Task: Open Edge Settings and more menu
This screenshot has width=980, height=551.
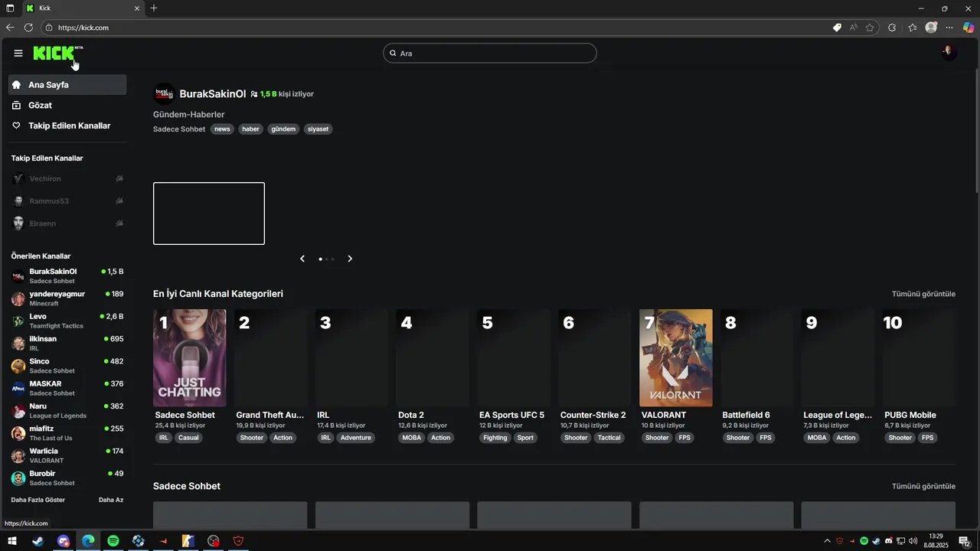Action: click(x=949, y=28)
